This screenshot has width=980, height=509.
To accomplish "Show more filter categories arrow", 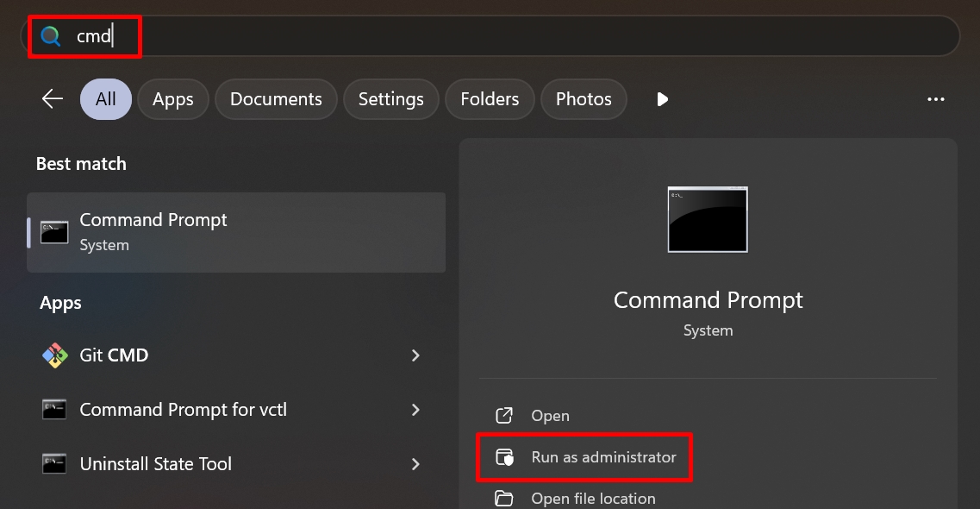I will 662,99.
